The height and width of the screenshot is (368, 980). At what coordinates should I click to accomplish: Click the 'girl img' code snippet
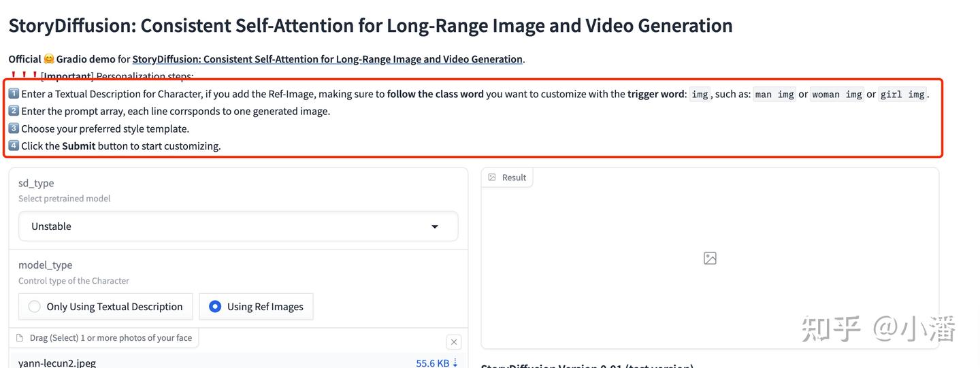pyautogui.click(x=902, y=95)
